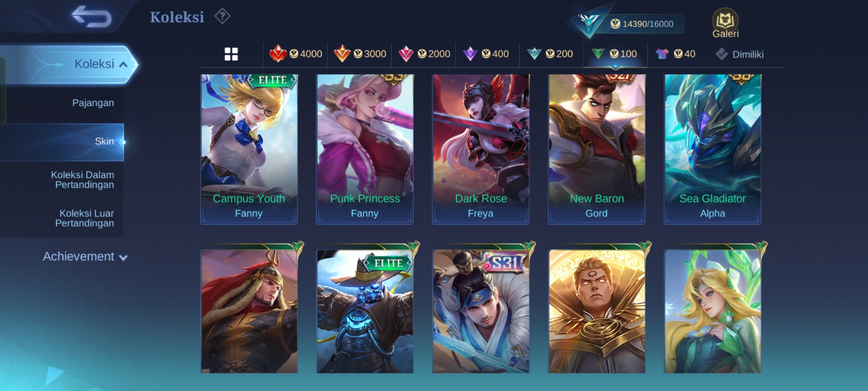Select the 40 points shirt filter
The image size is (868, 391).
click(675, 54)
